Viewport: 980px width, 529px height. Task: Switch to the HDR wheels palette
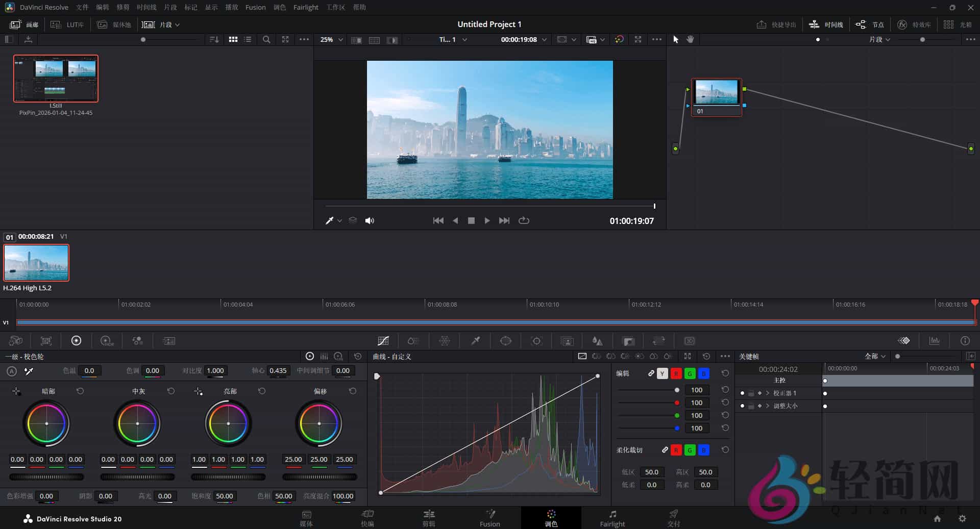click(x=106, y=341)
